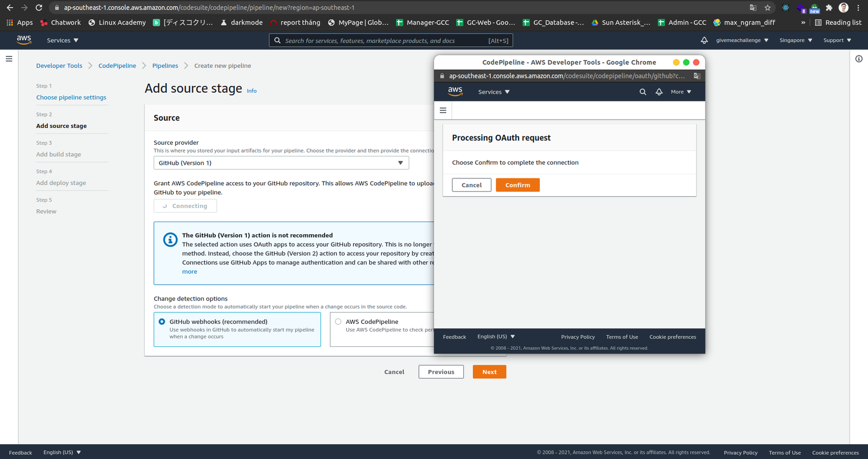Open the Info link beside Add source stage
Image resolution: width=868 pixels, height=459 pixels.
point(252,91)
